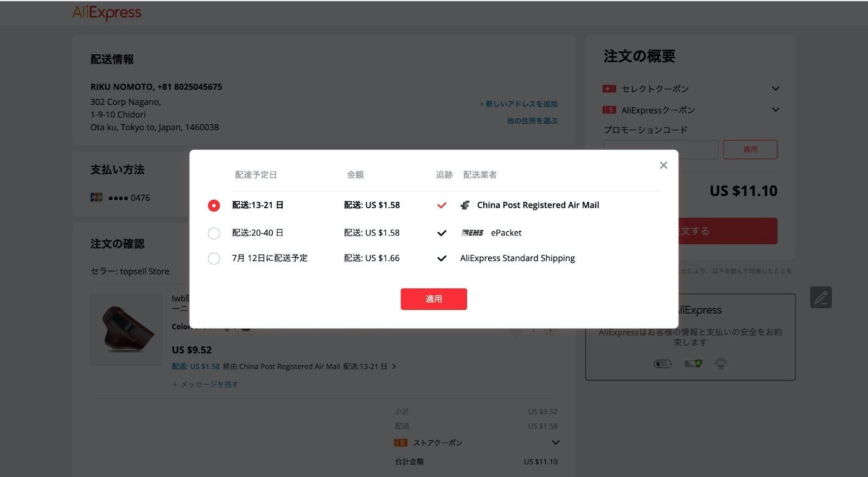Image resolution: width=868 pixels, height=477 pixels.
Task: Click the AliExpressクーポン red coupon icon
Action: 609,110
